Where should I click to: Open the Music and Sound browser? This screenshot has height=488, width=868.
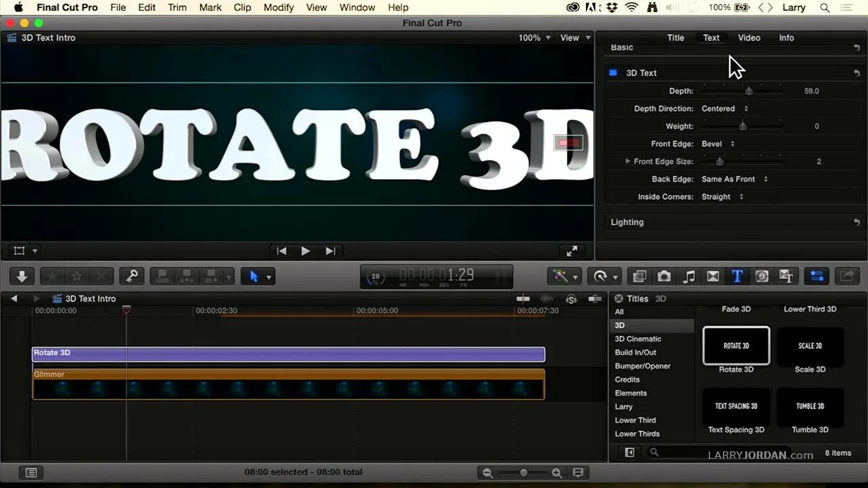pos(689,277)
